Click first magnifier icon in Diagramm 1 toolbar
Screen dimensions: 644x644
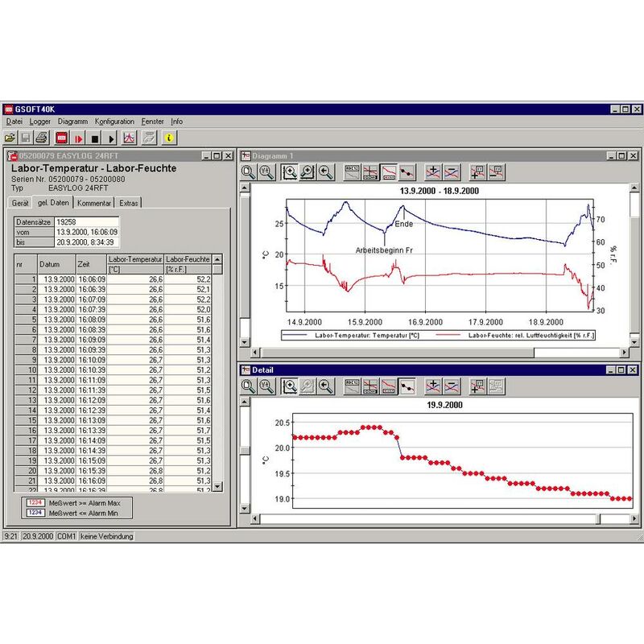click(x=249, y=171)
